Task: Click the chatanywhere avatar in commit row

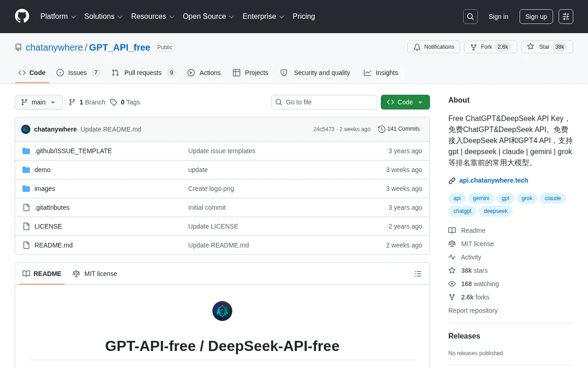Action: [26, 129]
